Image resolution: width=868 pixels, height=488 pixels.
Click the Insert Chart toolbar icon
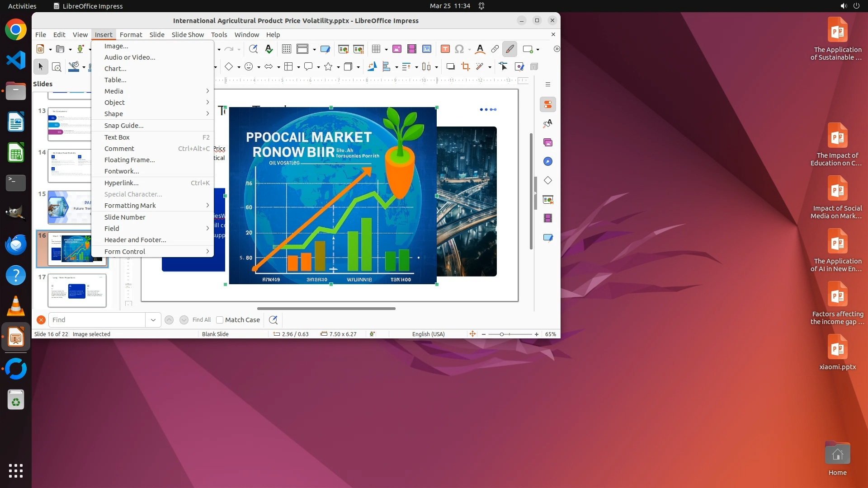coord(426,49)
